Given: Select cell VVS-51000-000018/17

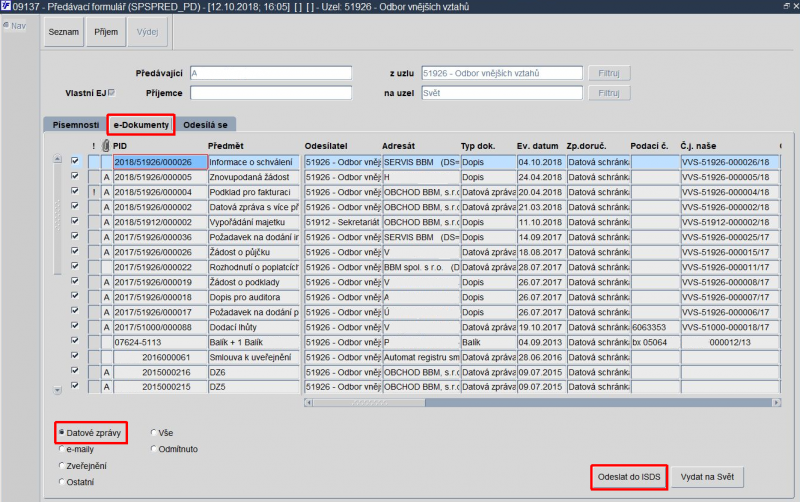Looking at the screenshot, I should (x=730, y=327).
